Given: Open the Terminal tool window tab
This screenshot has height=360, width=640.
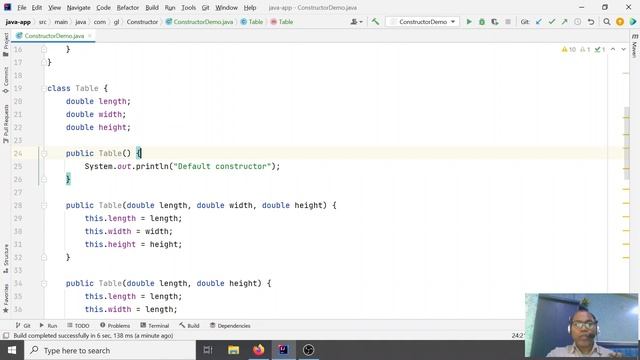Looking at the screenshot, I should [154, 326].
